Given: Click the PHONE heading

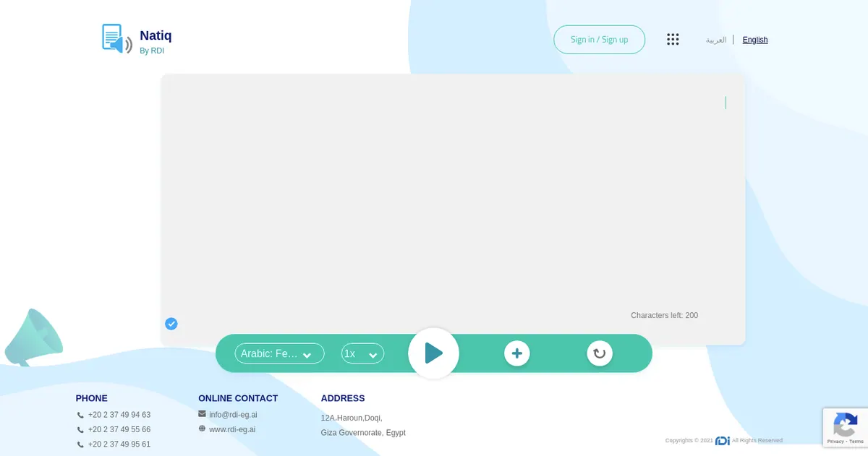Looking at the screenshot, I should tap(92, 398).
